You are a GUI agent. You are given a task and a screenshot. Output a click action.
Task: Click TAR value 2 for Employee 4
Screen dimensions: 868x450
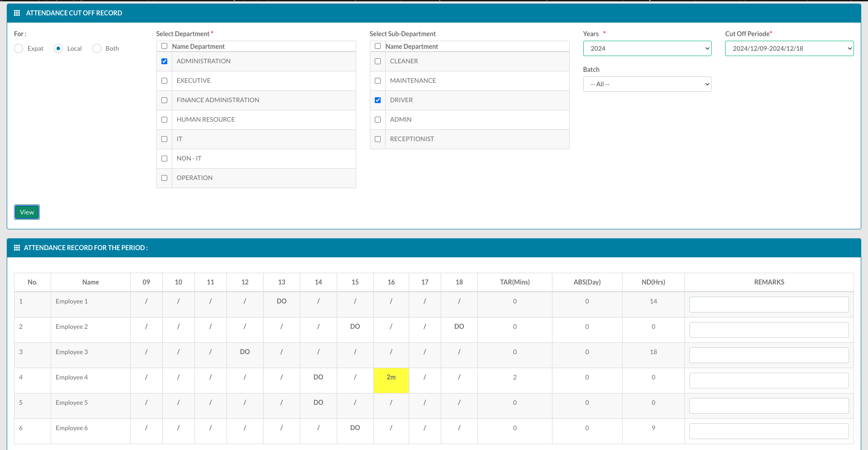[x=515, y=377]
